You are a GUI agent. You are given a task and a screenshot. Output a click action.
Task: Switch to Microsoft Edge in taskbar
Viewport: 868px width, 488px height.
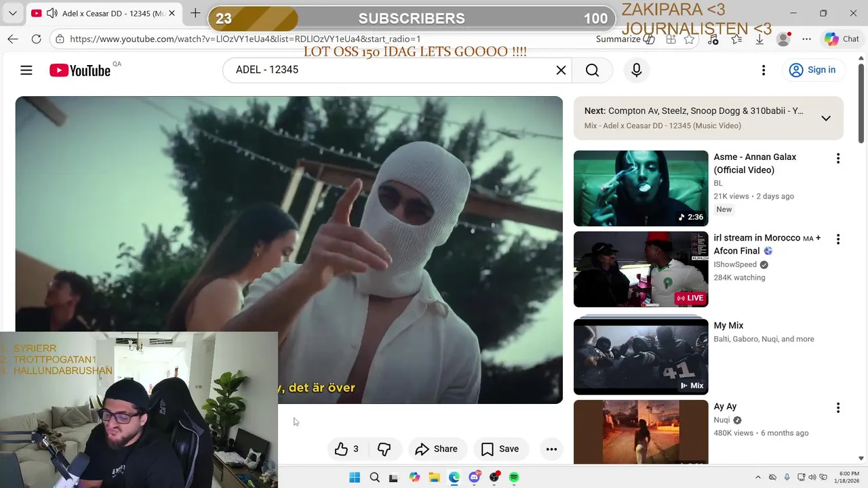[454, 477]
